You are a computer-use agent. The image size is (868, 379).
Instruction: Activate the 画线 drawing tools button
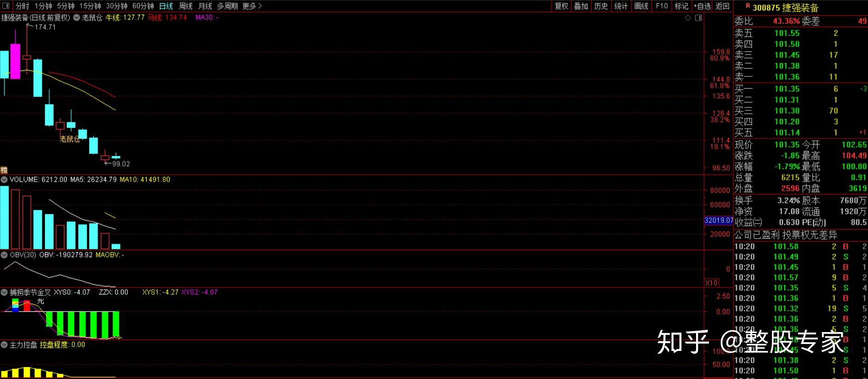[x=641, y=6]
